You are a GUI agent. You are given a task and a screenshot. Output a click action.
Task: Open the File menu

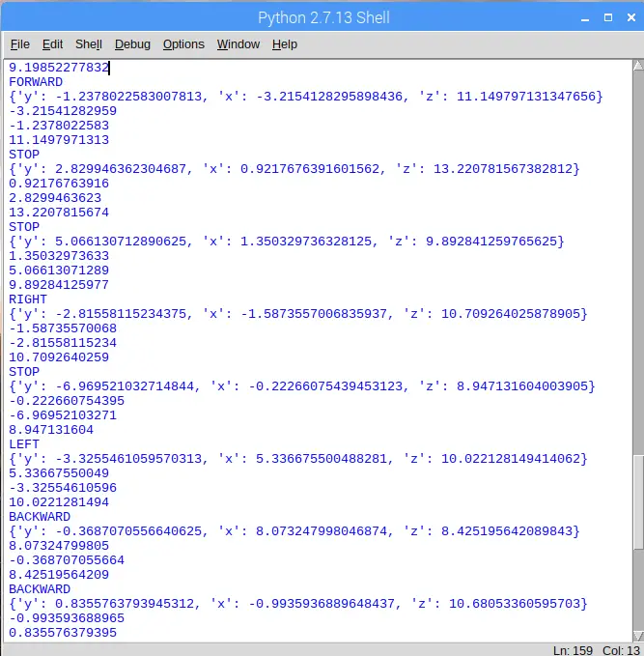(x=20, y=44)
